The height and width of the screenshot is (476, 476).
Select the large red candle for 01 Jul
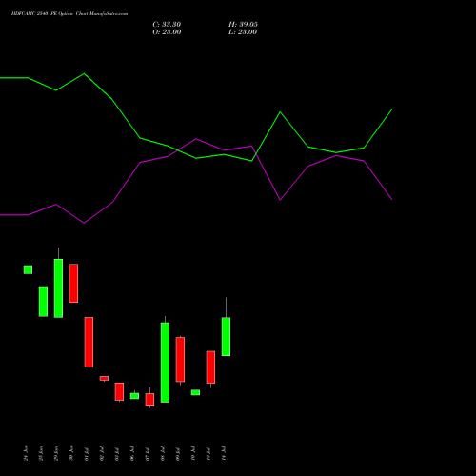(89, 342)
